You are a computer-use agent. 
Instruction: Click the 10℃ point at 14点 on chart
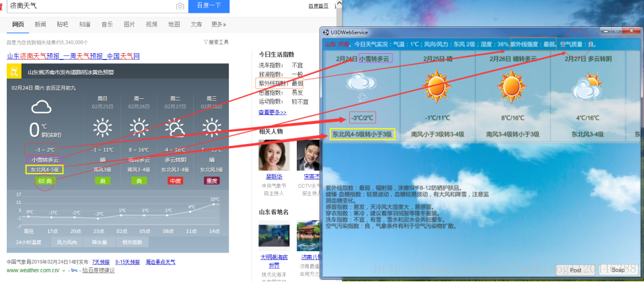click(x=213, y=204)
